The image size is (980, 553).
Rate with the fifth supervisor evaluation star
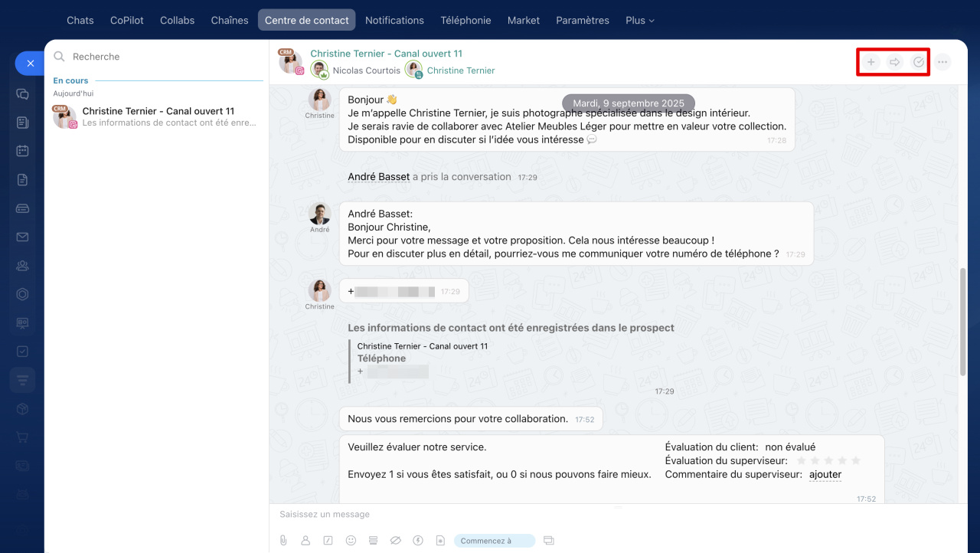pyautogui.click(x=856, y=460)
